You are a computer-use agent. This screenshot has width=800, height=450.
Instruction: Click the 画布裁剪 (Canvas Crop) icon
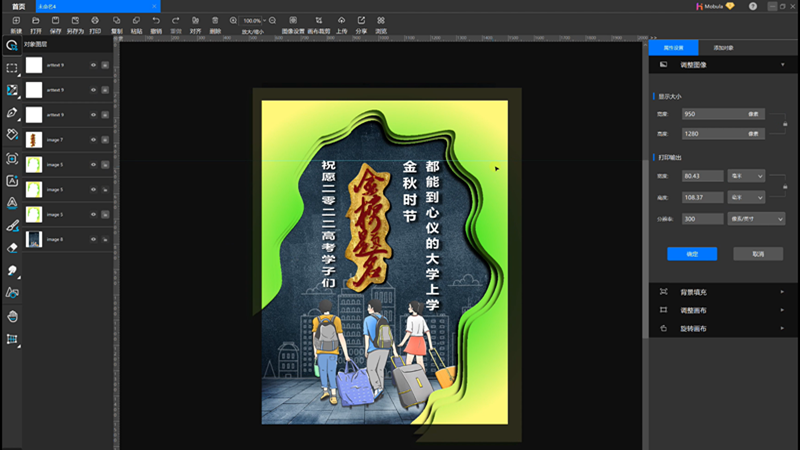click(x=319, y=20)
